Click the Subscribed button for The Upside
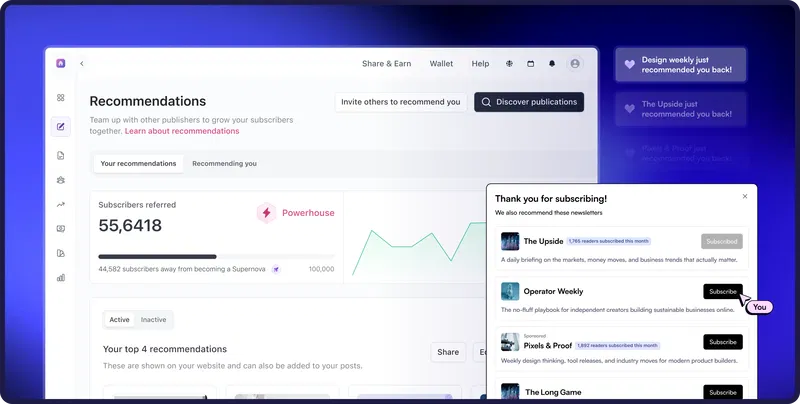The image size is (800, 404). coord(722,241)
